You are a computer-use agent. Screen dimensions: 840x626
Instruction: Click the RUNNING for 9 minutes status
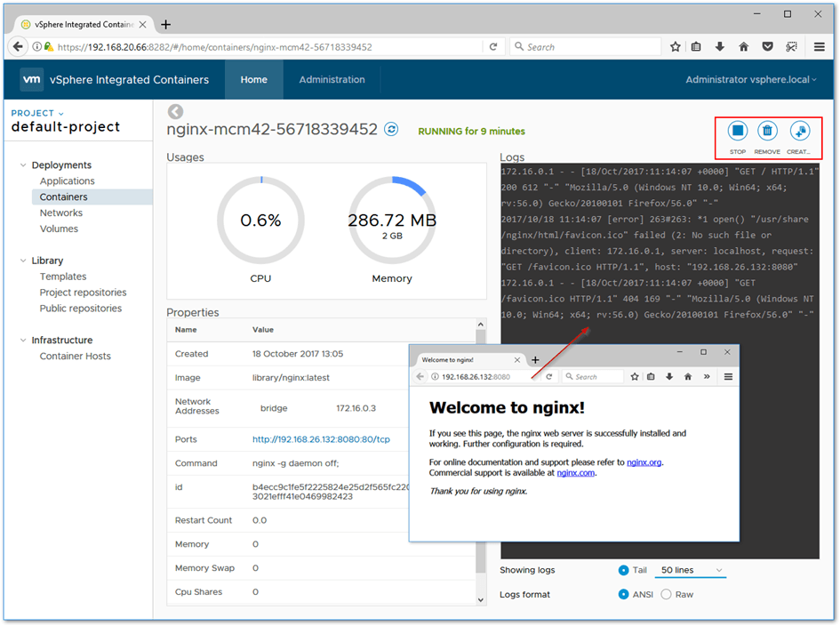coord(471,132)
